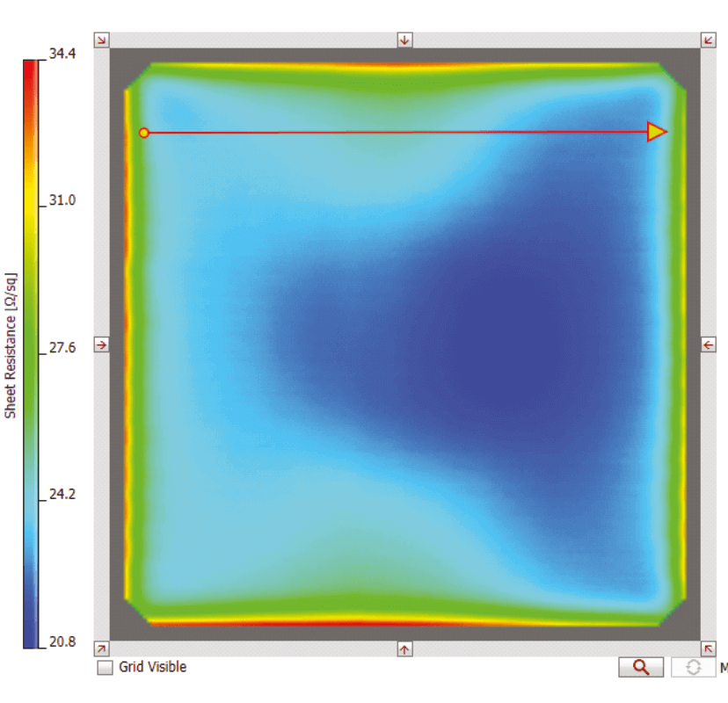Click the red top of color scale
Screen dimensions: 728x703
point(31,63)
